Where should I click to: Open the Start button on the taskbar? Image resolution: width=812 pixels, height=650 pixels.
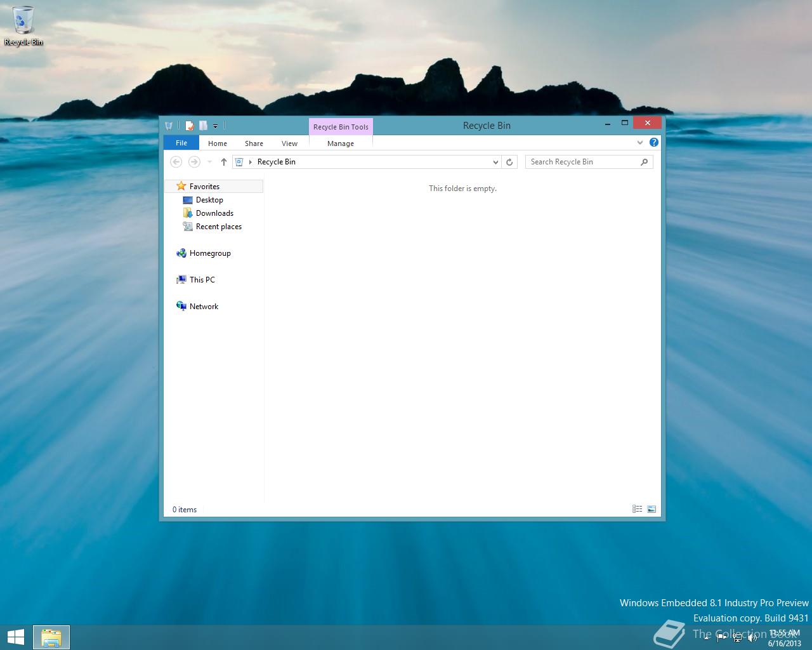point(15,637)
